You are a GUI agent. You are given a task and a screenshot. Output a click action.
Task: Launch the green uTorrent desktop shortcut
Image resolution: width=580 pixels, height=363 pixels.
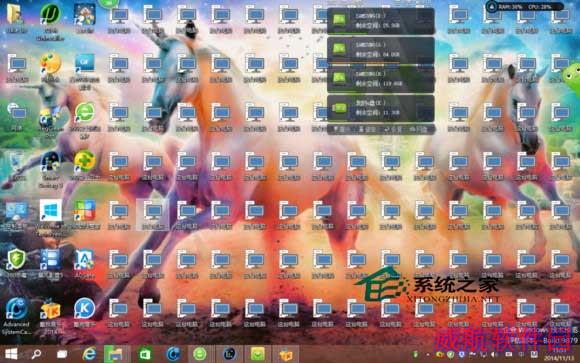(x=50, y=14)
